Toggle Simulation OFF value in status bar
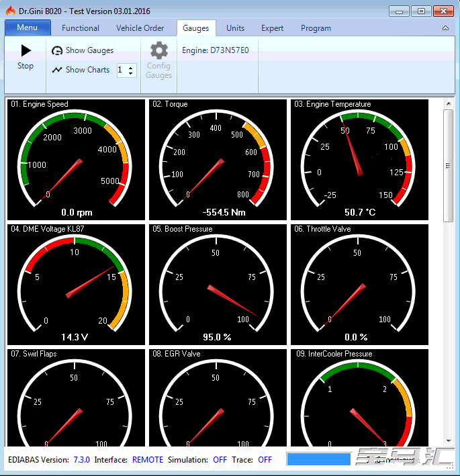The width and height of the screenshot is (460, 476). tap(220, 460)
